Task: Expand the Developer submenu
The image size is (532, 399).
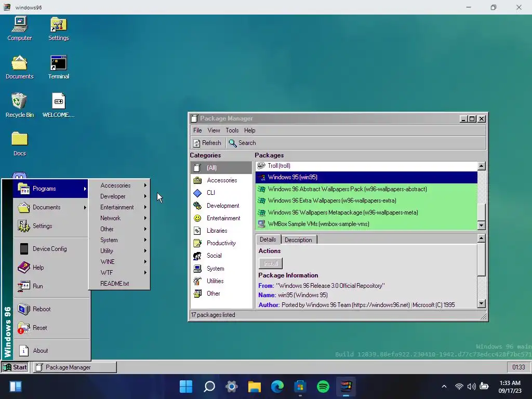Action: (x=119, y=196)
